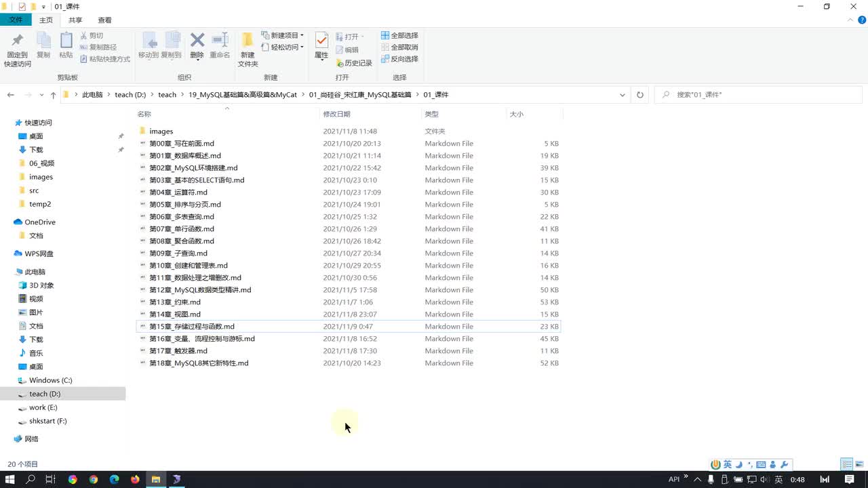868x488 pixels.
Task: Sort by Size (大小) column header
Action: coord(517,114)
